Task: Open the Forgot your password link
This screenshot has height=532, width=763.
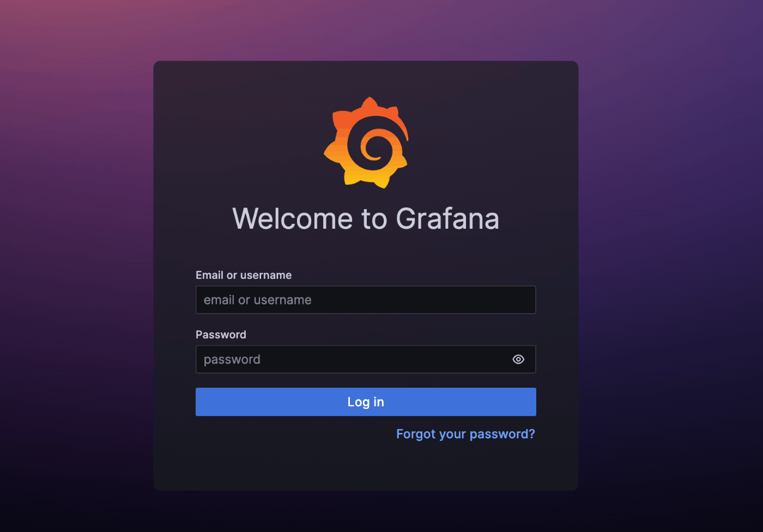Action: 465,434
